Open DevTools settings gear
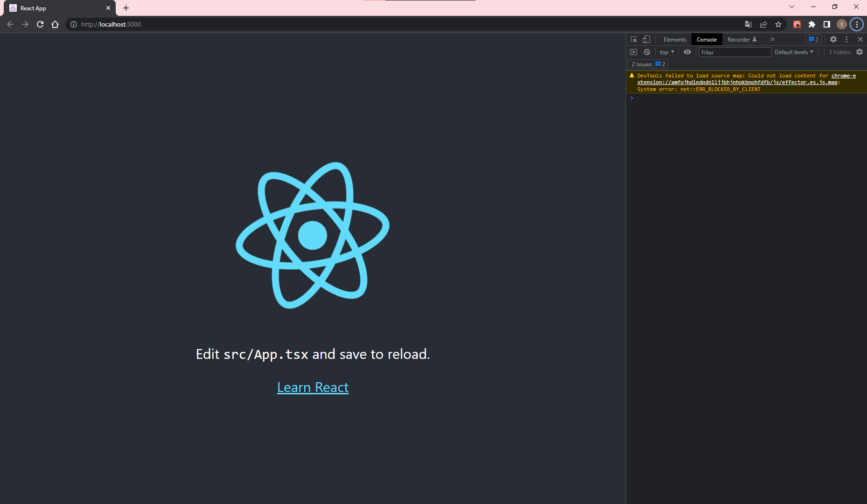 833,39
